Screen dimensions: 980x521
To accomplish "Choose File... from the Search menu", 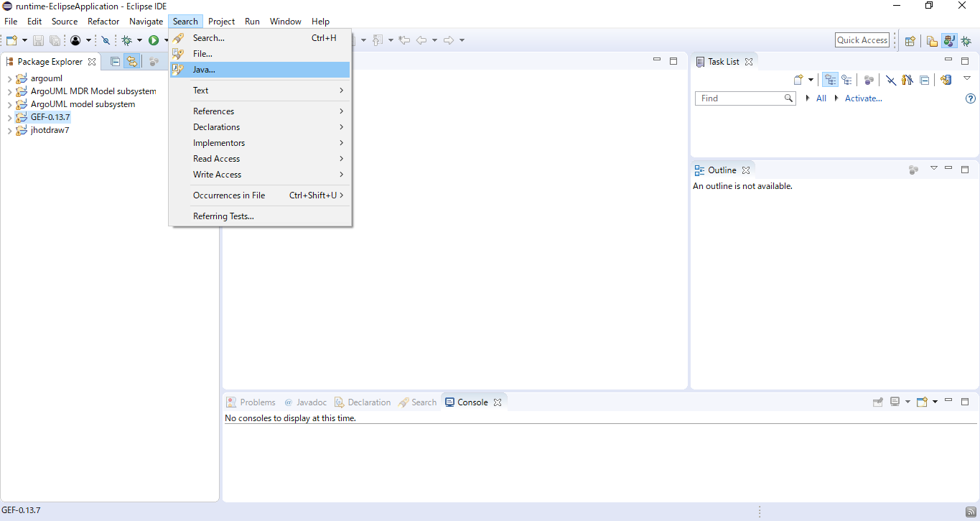I will point(260,54).
